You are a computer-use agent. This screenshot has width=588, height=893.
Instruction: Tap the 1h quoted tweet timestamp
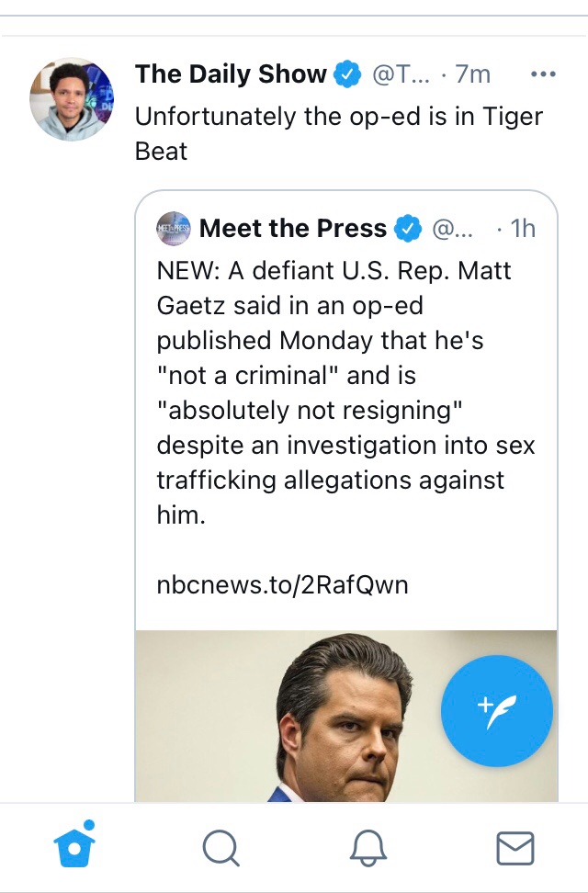click(522, 229)
